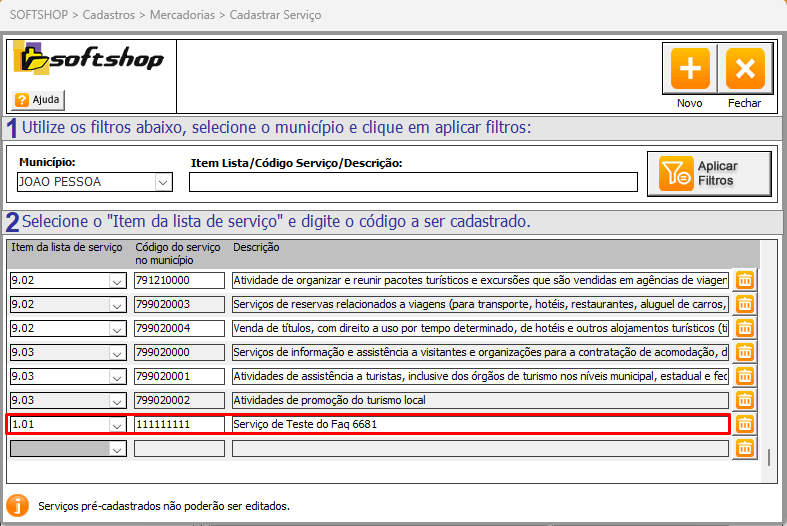Click the code field 799020003
787x526 pixels.
coord(179,305)
